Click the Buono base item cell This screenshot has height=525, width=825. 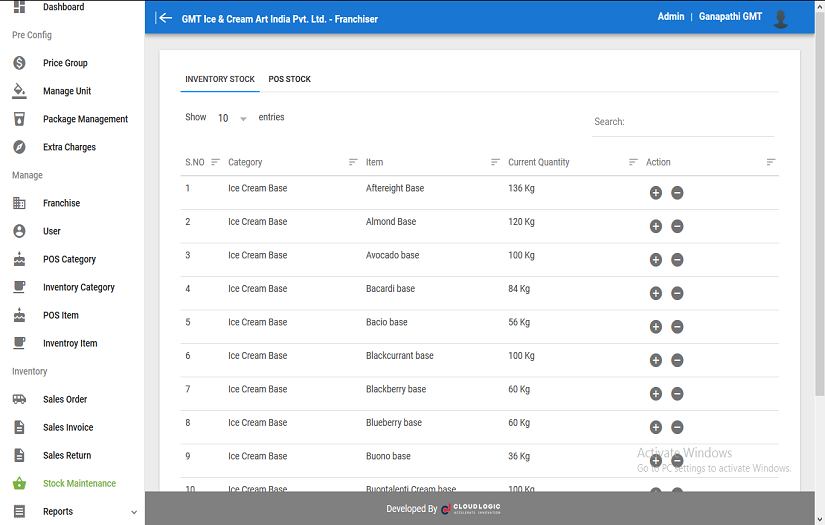(x=388, y=456)
